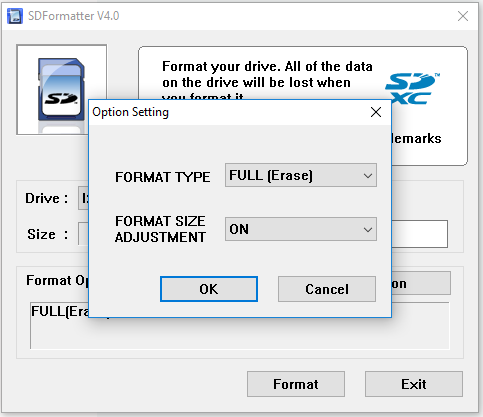This screenshot has width=483, height=417.
Task: Click the Format button
Action: coord(296,384)
